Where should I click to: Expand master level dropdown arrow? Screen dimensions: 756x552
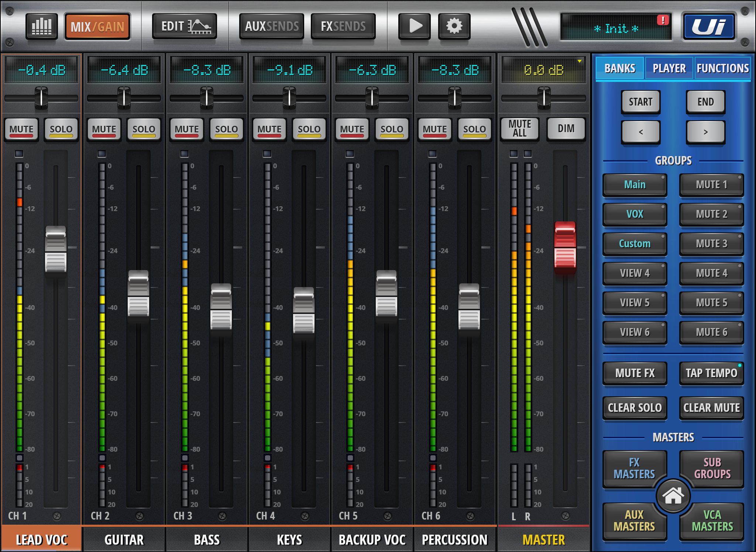point(580,61)
